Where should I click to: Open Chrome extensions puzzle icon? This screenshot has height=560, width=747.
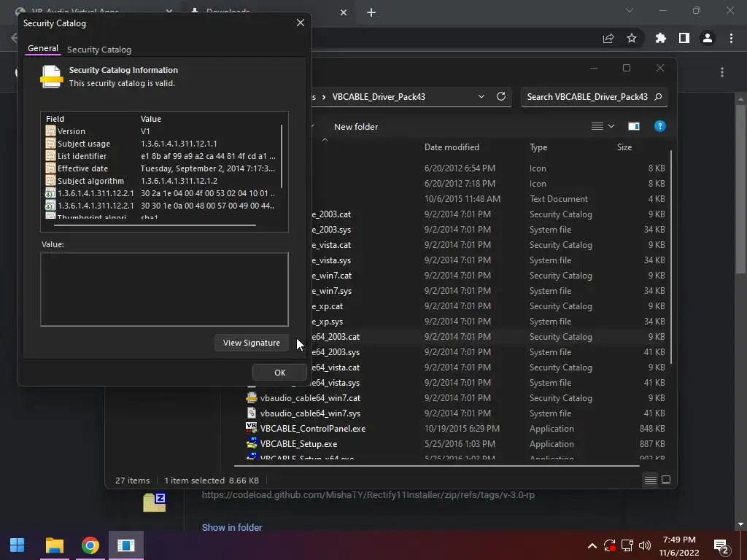coord(660,38)
